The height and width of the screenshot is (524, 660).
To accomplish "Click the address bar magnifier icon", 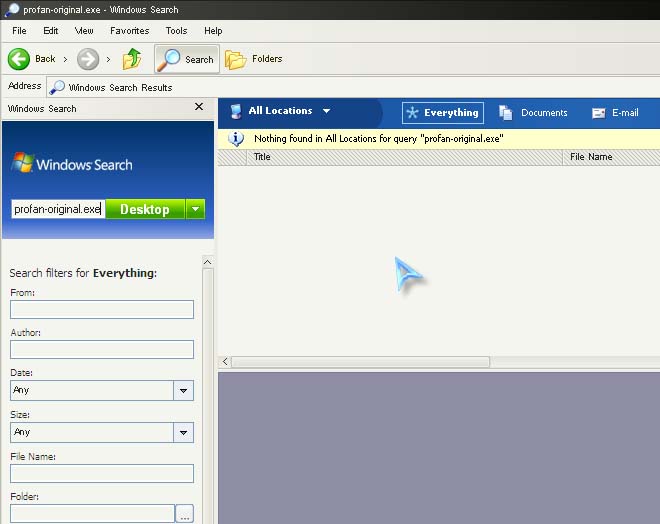I will pos(57,88).
